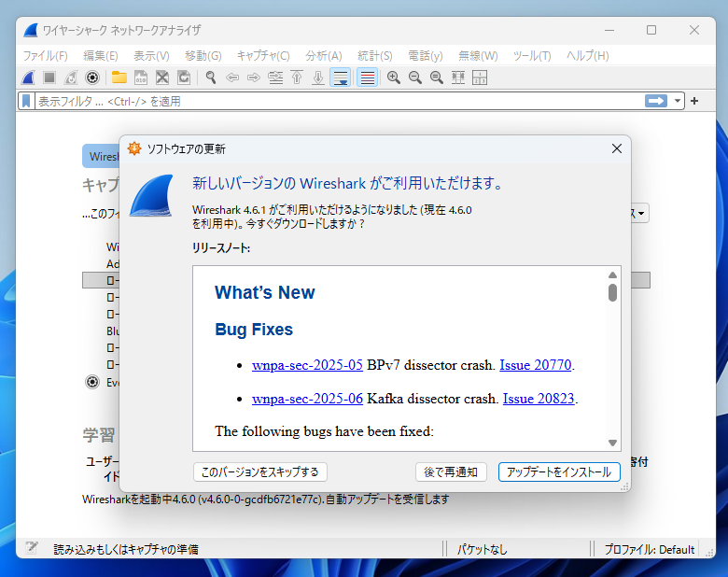
Task: Click the Event interface gear icon
Action: point(92,382)
